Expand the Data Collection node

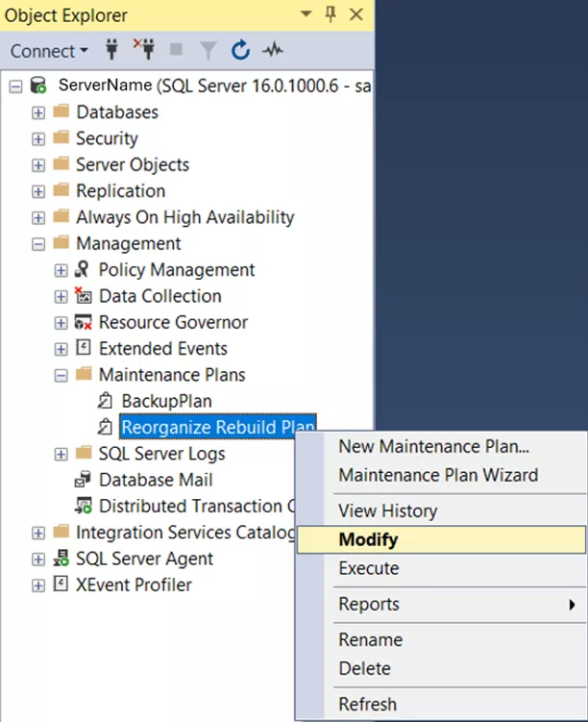point(61,296)
